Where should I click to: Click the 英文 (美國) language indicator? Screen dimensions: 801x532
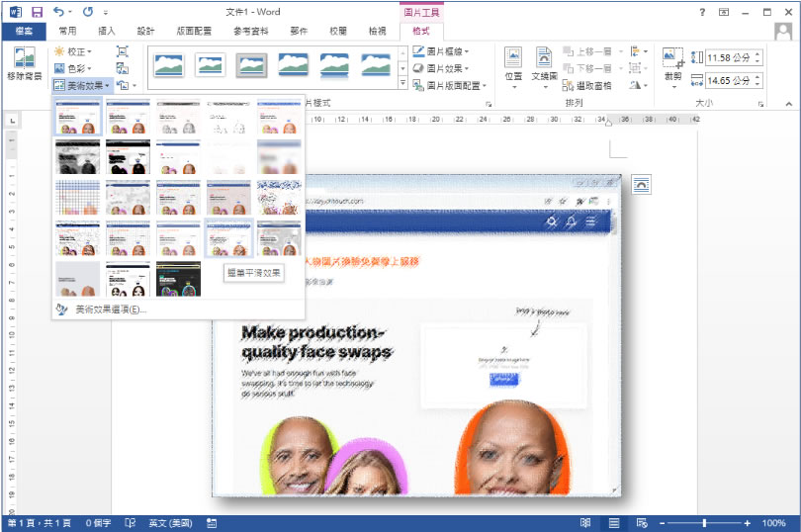pyautogui.click(x=170, y=523)
